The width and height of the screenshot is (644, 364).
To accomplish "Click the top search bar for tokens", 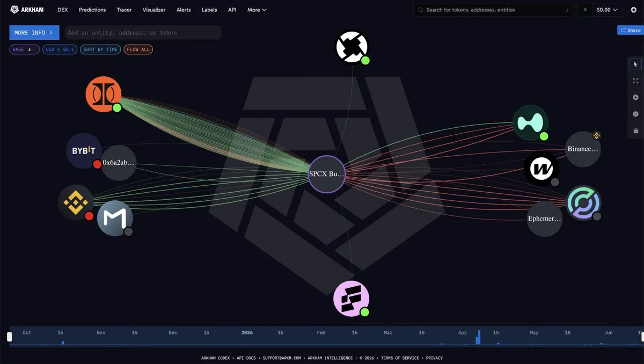I will pyautogui.click(x=494, y=10).
